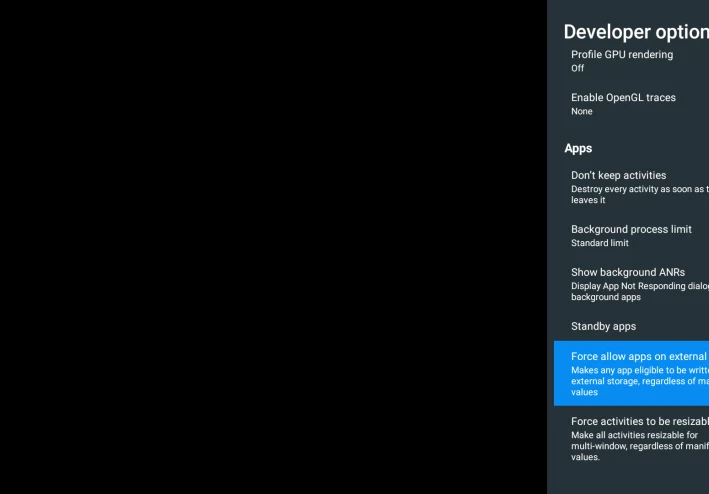Image resolution: width=709 pixels, height=494 pixels.
Task: Toggle Force activities to be resizable
Action: click(631, 438)
